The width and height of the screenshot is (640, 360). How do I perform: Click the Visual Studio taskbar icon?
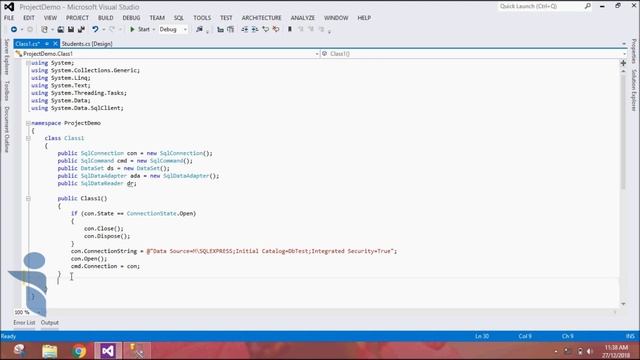click(x=108, y=351)
